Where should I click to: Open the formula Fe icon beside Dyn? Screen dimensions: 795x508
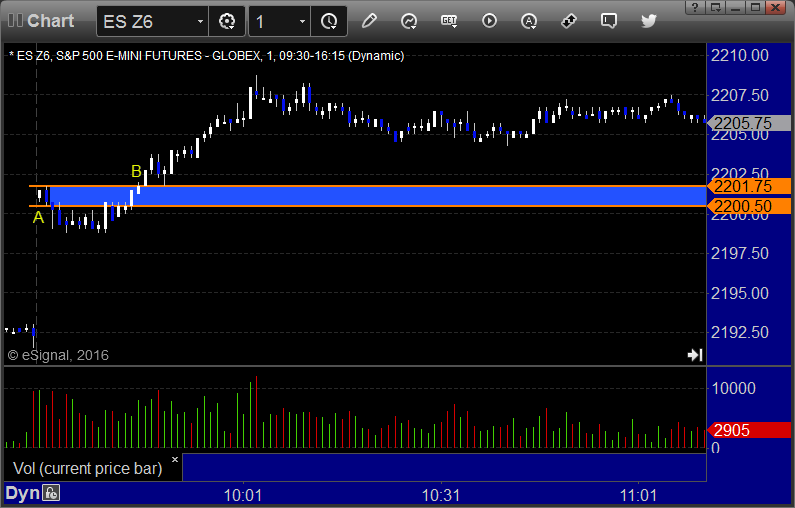51,493
